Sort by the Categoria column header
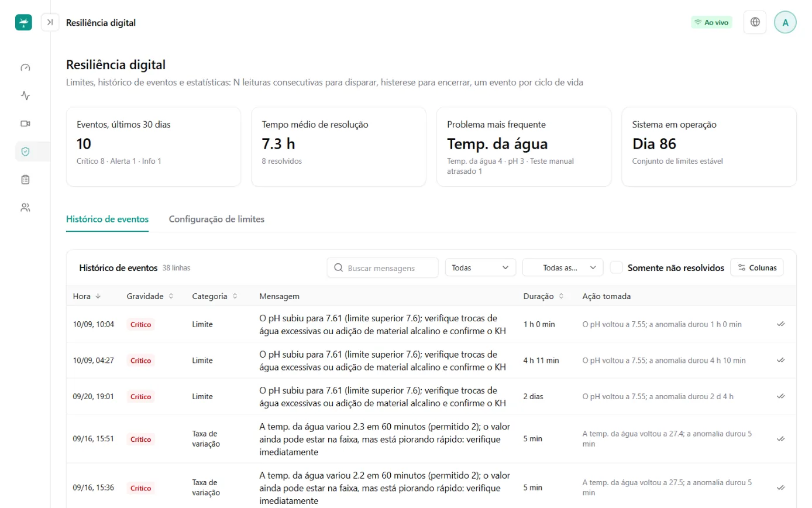Viewport: 812px width, 508px height. point(214,296)
